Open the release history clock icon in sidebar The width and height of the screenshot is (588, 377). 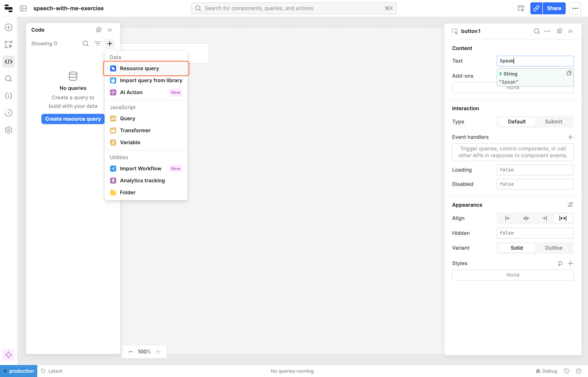[x=9, y=113]
